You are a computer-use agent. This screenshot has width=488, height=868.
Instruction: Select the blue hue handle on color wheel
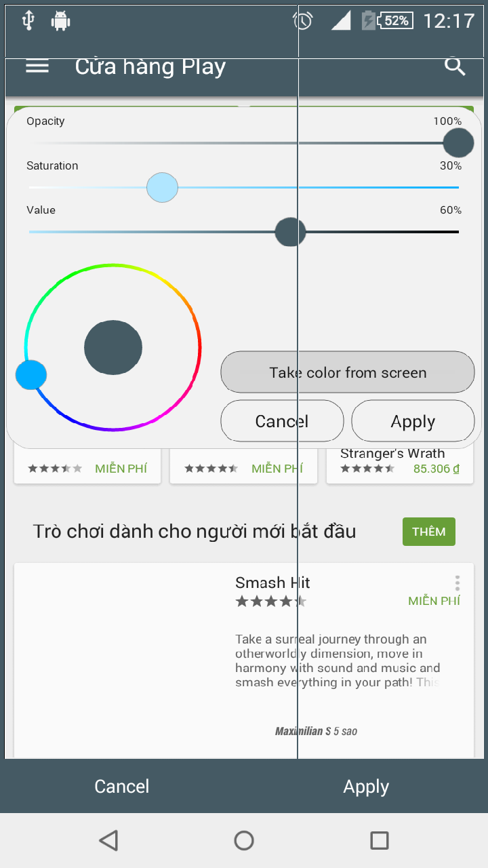[31, 374]
